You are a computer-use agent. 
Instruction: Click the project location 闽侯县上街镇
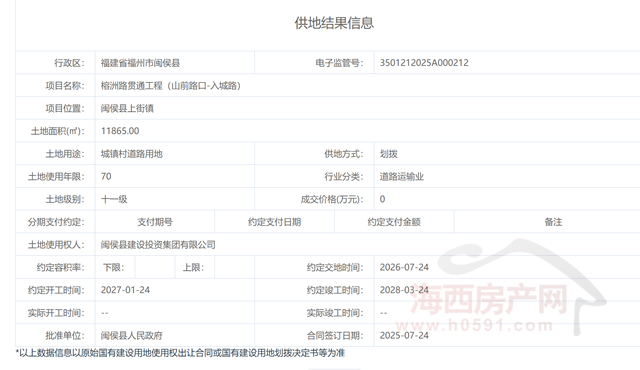[x=127, y=109]
